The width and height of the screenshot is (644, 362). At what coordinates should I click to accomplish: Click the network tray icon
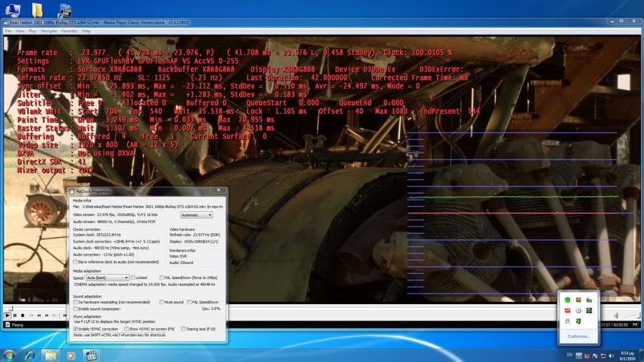[x=603, y=356]
